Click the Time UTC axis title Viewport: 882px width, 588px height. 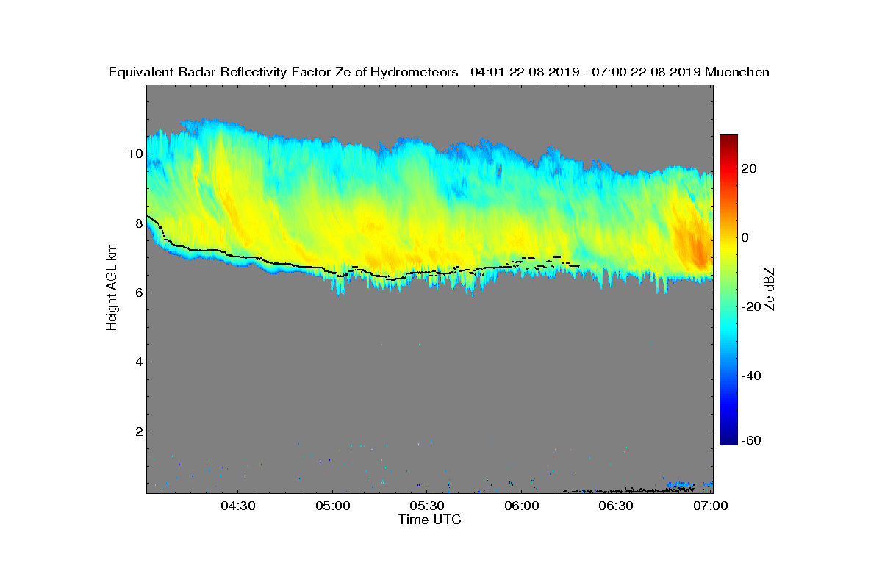coord(429,520)
